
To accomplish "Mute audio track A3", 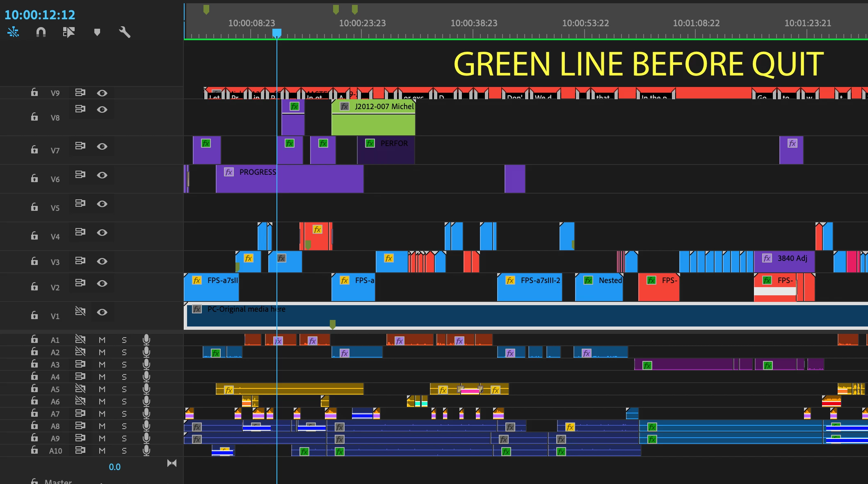I will 102,364.
